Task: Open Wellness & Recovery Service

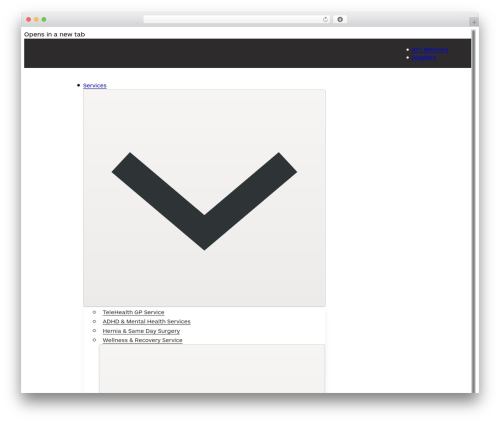Action: tap(142, 340)
